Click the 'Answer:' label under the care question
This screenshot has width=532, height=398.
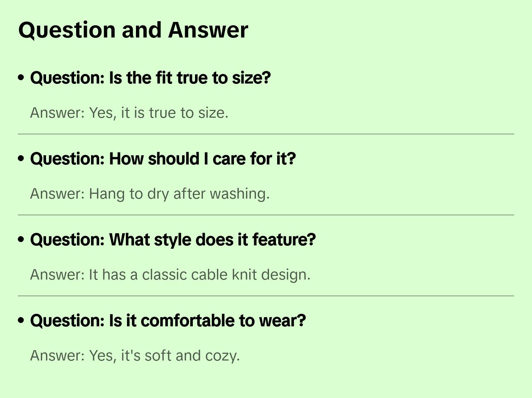tap(58, 194)
